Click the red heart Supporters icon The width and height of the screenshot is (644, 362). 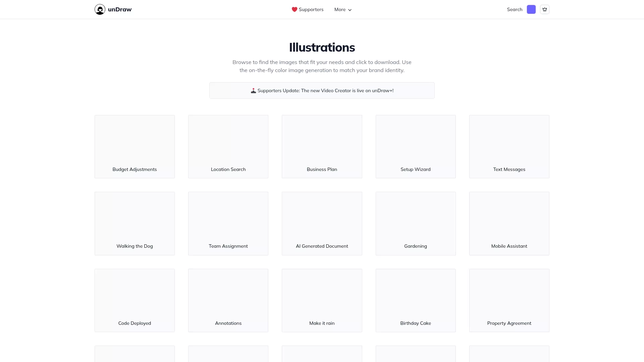pyautogui.click(x=294, y=9)
